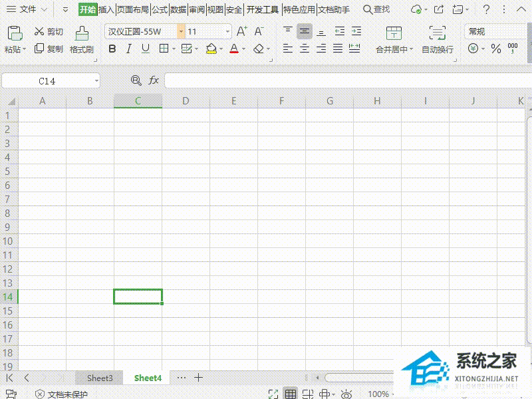This screenshot has width=532, height=399.
Task: Click the fx insert function icon
Action: click(x=154, y=80)
